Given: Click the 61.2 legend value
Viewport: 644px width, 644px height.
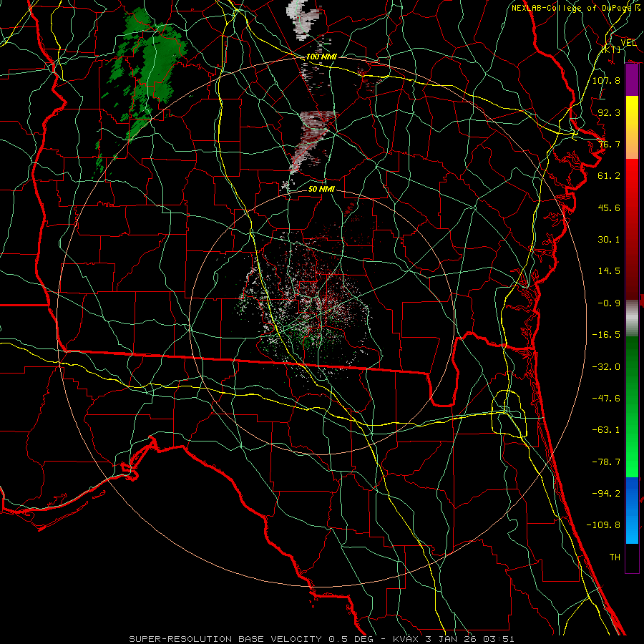Looking at the screenshot, I should [609, 176].
